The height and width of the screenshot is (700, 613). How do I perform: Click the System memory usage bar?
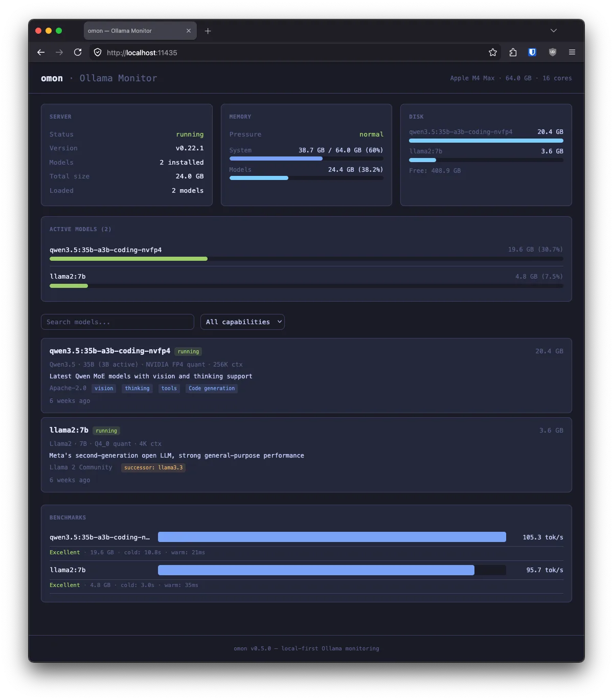306,159
